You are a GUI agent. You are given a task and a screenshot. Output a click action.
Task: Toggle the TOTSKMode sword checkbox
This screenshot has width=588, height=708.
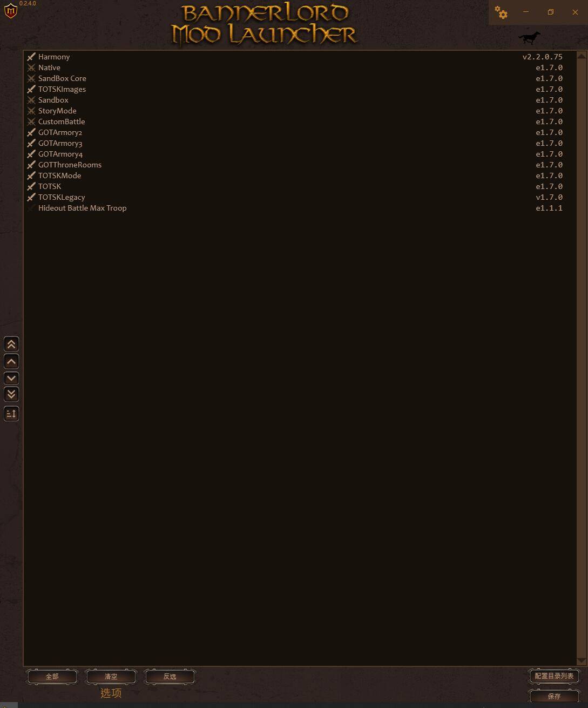coord(31,176)
